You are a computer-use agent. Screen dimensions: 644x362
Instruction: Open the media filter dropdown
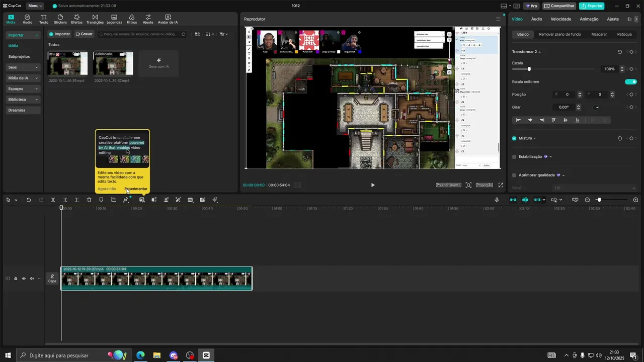[x=224, y=34]
